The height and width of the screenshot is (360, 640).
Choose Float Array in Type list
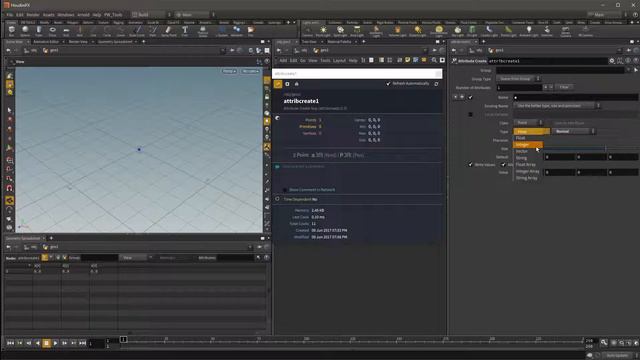[x=527, y=164]
